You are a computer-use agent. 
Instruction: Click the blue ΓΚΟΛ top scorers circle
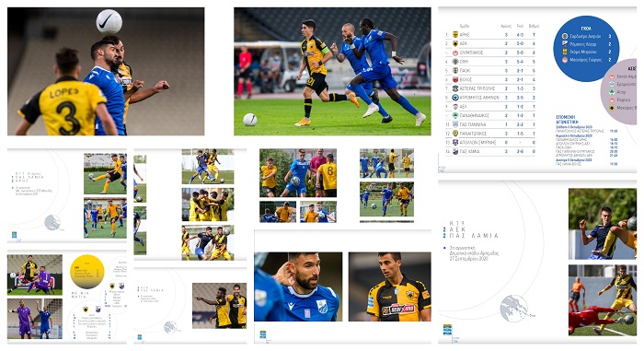586,49
